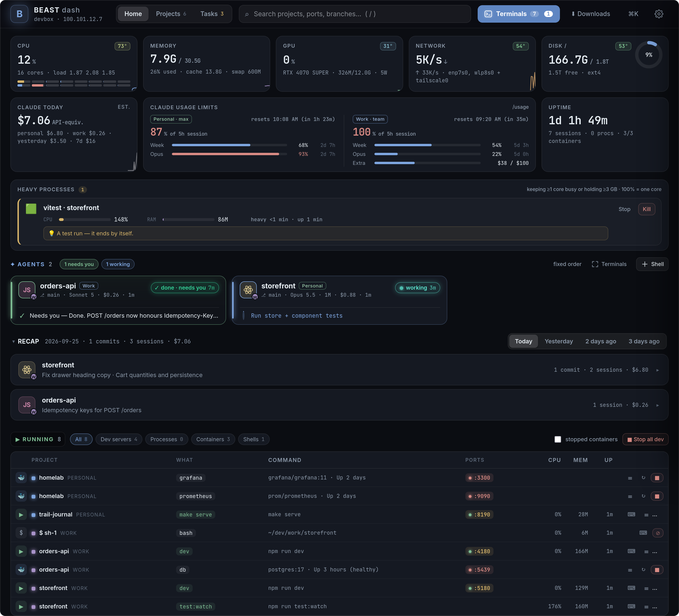Kill the vitest storefront process
The image size is (679, 616).
[x=646, y=209]
